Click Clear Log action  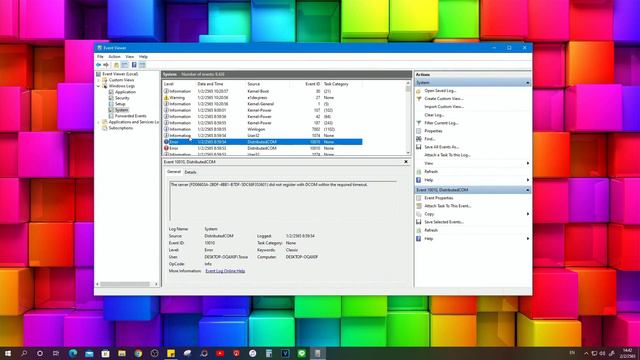click(434, 115)
